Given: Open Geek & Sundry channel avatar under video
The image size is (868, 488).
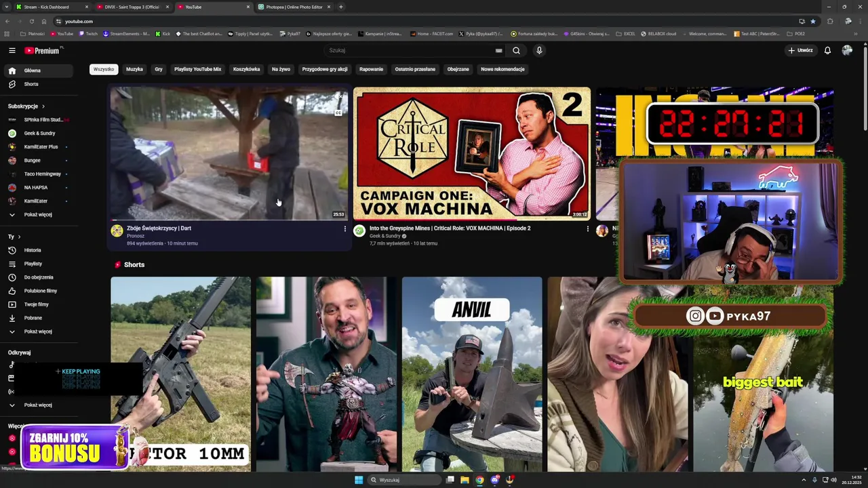Looking at the screenshot, I should [359, 231].
